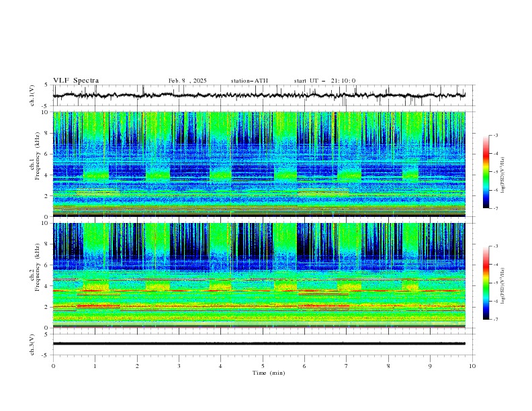Screen dimensions: 532x411
Task: Click the ch.2 colorbar log(PSD) label
Action: [x=502, y=285]
